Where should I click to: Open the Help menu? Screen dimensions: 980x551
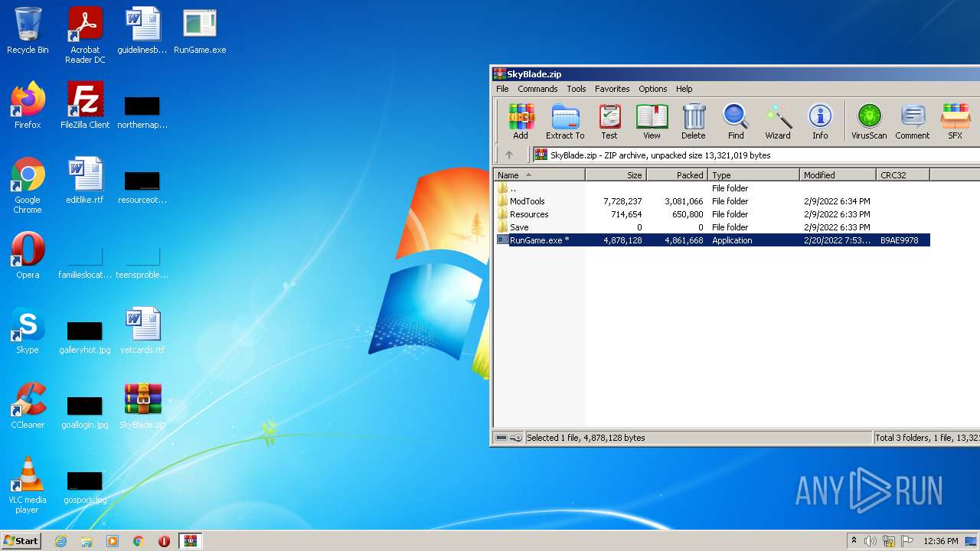684,89
